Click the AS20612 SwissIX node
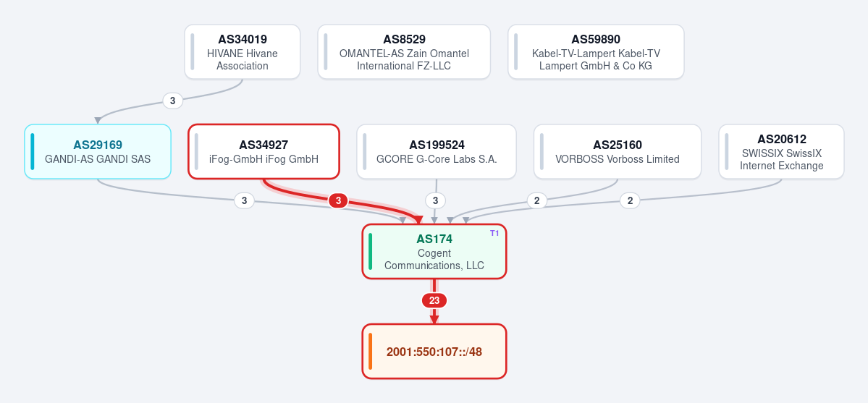868x403 pixels. coord(782,152)
